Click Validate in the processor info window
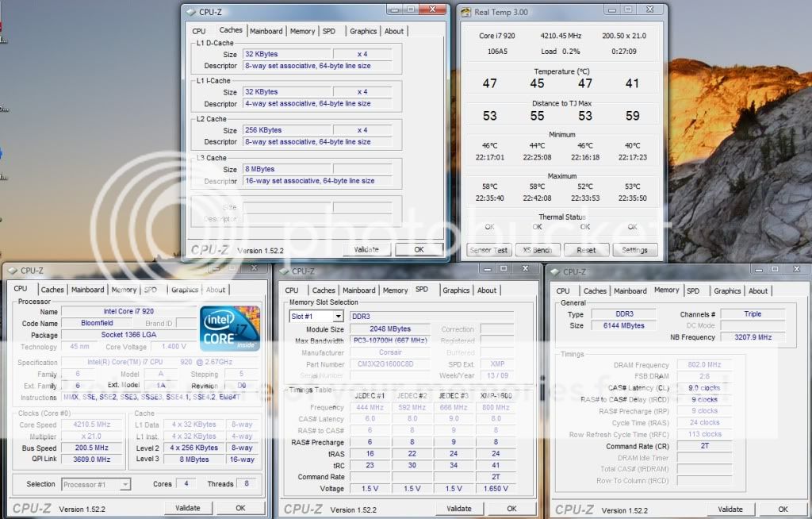 tap(187, 508)
